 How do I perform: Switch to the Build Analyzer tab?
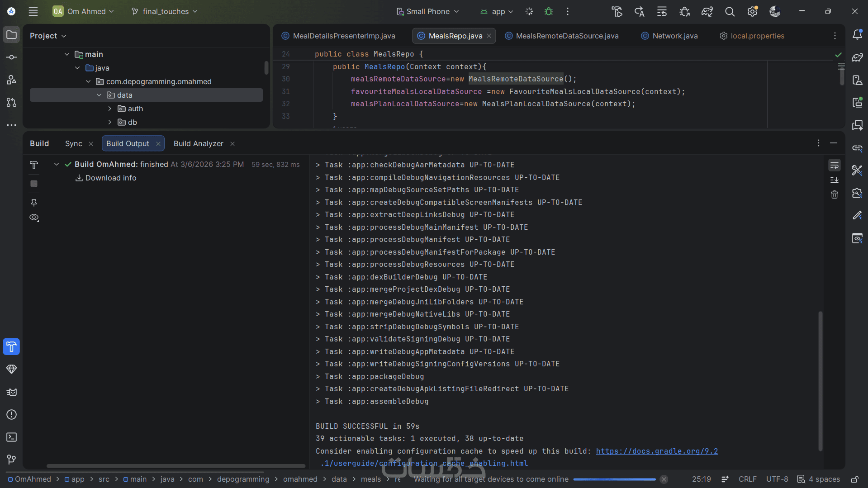(x=198, y=143)
